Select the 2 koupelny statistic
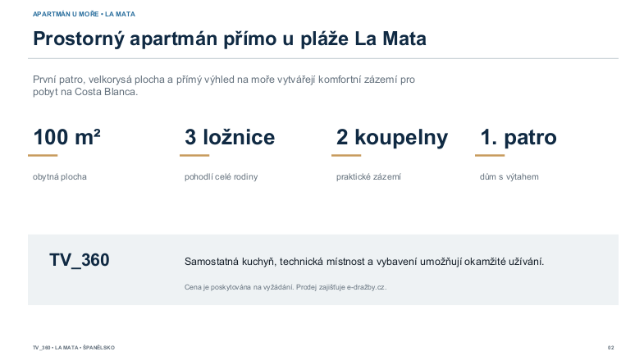The height and width of the screenshot is (356, 644). click(x=392, y=138)
